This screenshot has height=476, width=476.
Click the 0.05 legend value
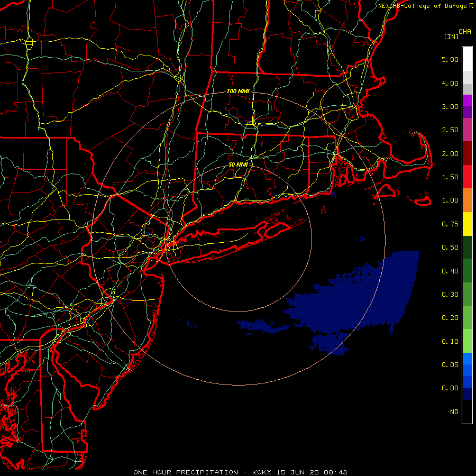[450, 365]
